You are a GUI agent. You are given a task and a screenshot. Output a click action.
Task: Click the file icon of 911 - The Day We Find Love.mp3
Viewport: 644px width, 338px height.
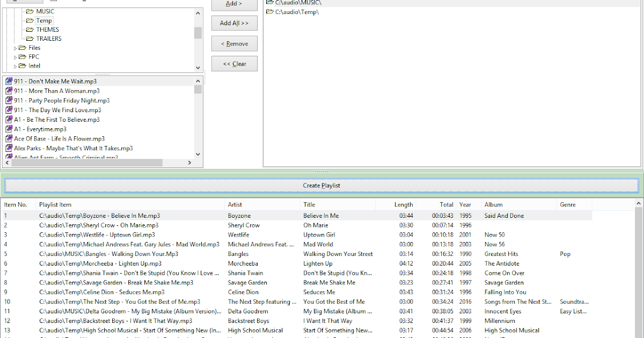pos(9,110)
